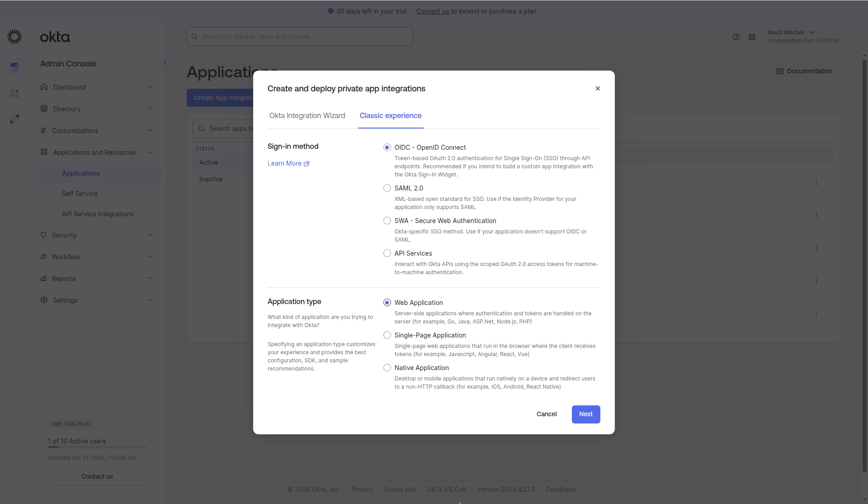The image size is (868, 504).
Task: Choose Single-Page Application type
Action: tap(387, 335)
